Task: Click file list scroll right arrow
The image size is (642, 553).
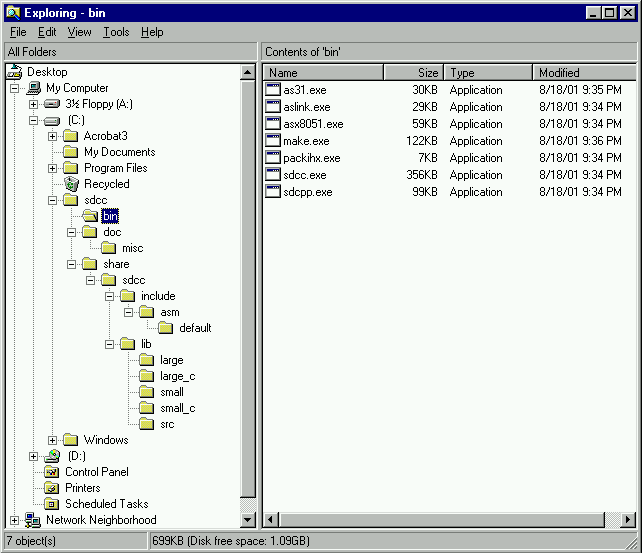Action: coord(628,520)
